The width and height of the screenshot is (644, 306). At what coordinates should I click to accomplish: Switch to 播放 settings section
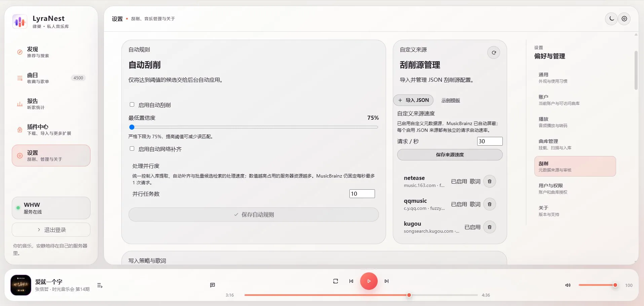(575, 122)
